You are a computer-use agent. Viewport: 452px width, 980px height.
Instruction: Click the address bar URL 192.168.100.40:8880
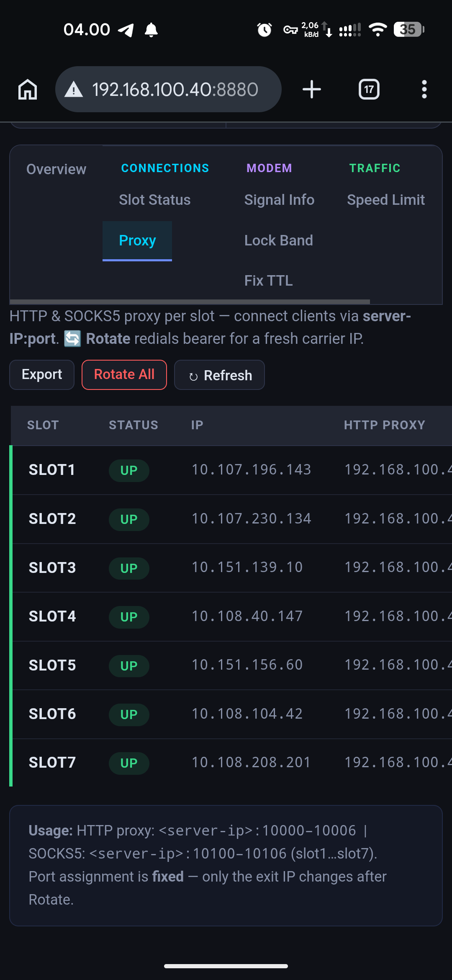[x=175, y=89]
